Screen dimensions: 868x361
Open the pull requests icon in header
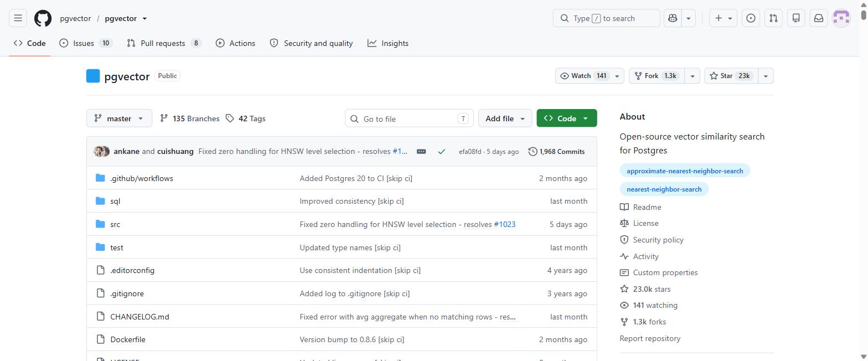click(x=773, y=18)
